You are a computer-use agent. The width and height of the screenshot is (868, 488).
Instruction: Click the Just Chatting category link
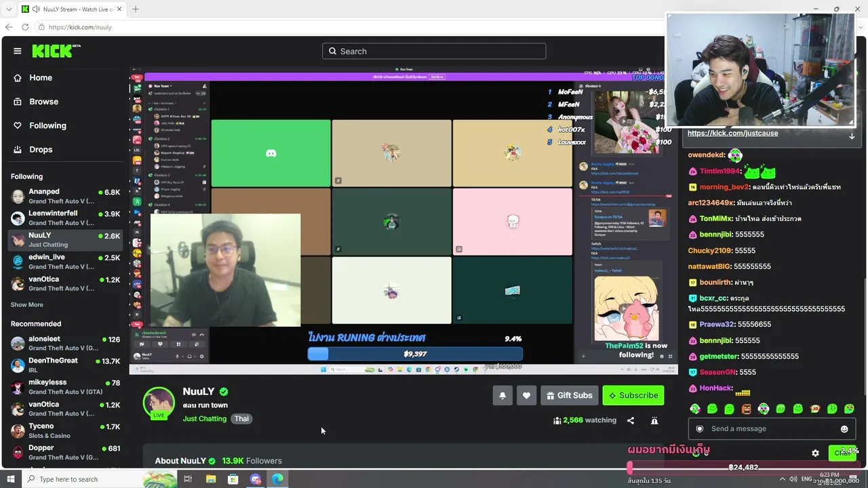[x=204, y=419]
